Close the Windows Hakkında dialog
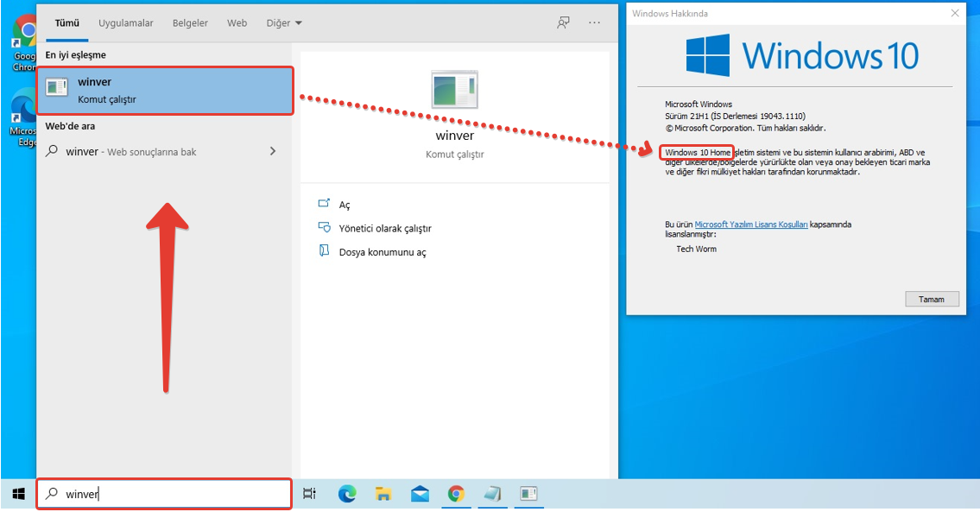The height and width of the screenshot is (512, 980). click(954, 13)
